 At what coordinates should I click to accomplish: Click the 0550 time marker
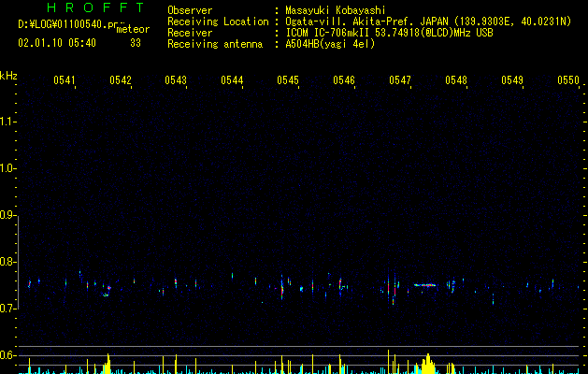pos(568,80)
